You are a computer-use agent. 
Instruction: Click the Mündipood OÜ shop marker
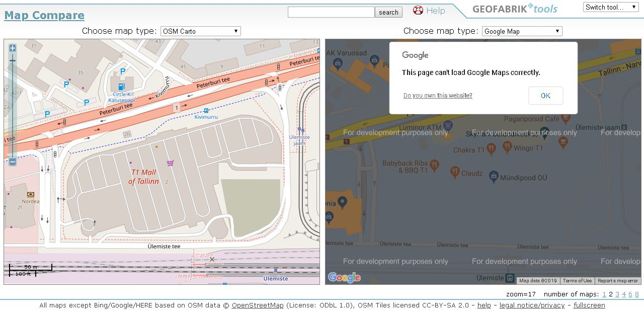pos(494,176)
